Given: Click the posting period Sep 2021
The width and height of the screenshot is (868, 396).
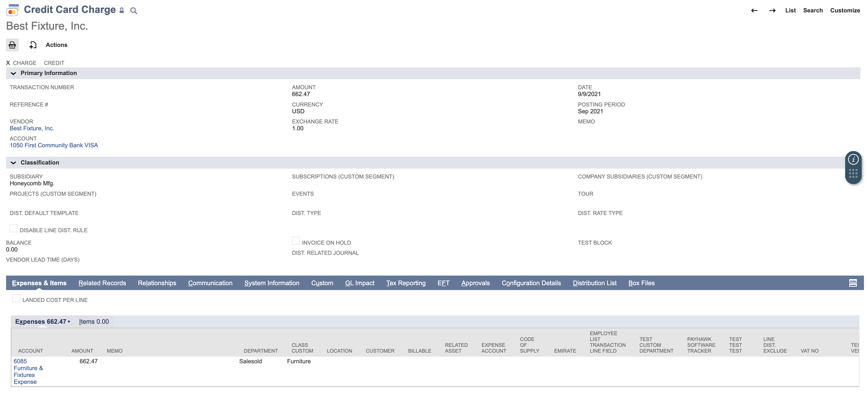Looking at the screenshot, I should tap(590, 111).
